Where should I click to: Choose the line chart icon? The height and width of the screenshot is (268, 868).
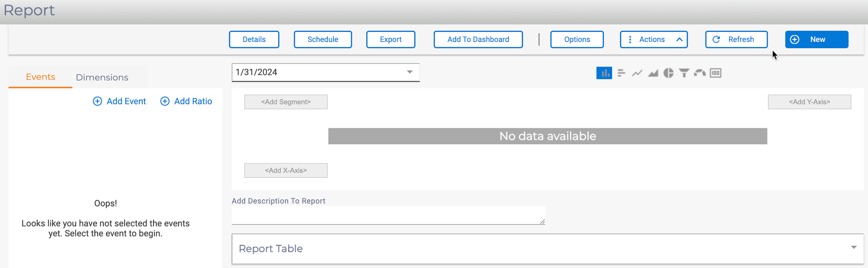point(637,73)
